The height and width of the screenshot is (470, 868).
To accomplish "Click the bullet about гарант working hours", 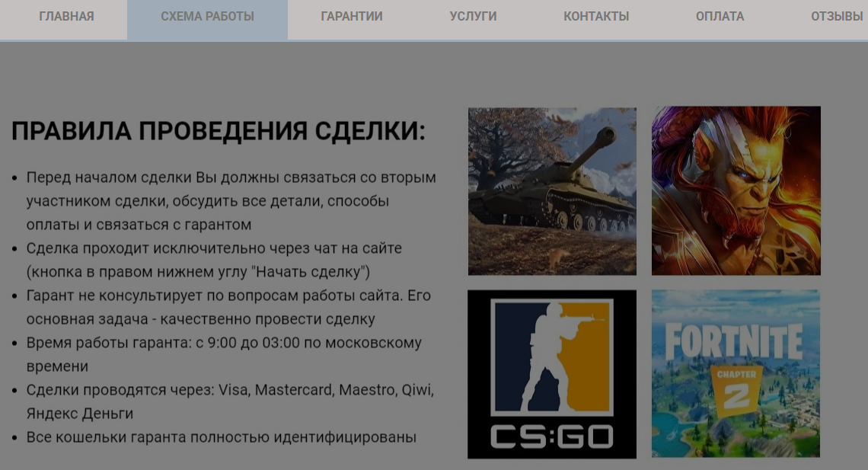I will pos(223,343).
